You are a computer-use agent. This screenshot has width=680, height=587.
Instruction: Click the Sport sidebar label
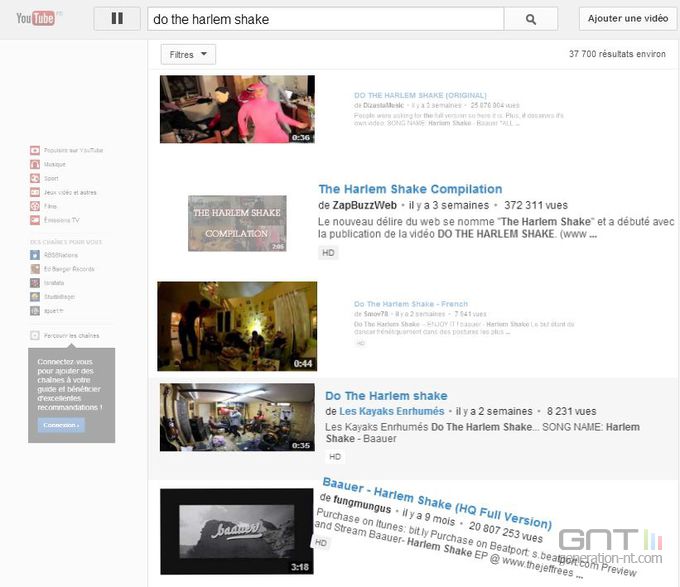[x=51, y=178]
